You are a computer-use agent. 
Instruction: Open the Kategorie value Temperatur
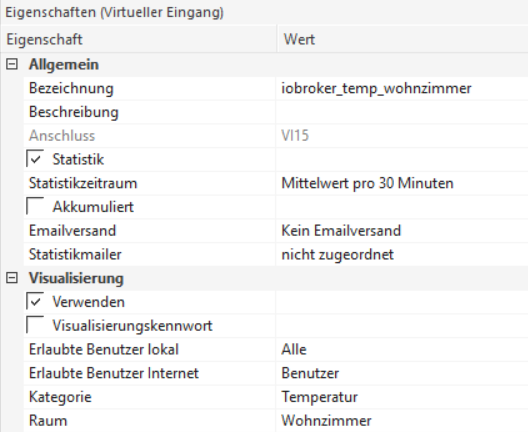(402, 397)
